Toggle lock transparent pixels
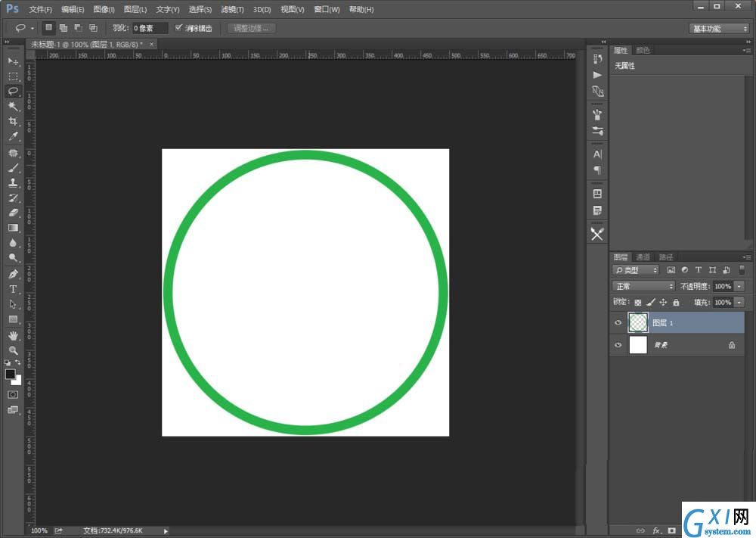The height and width of the screenshot is (538, 756). pos(638,303)
